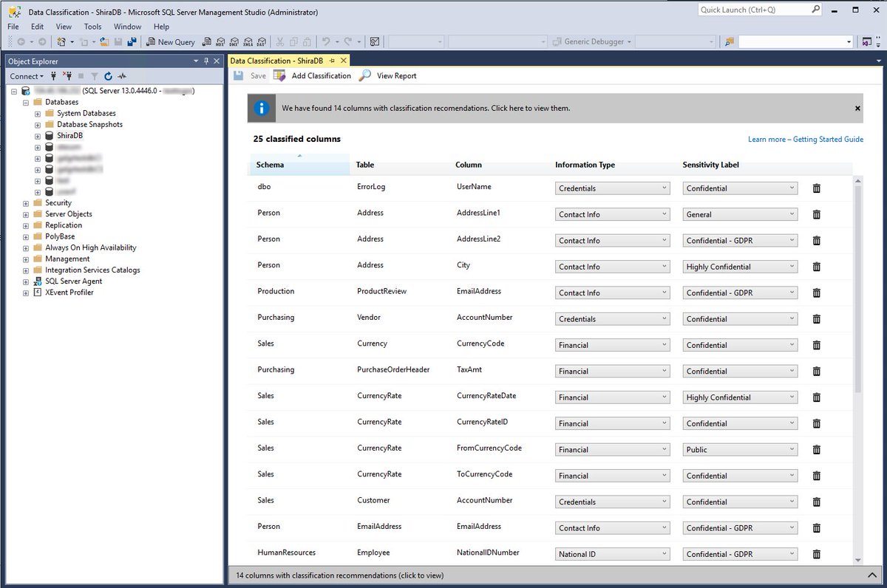Open Learn more Getting Started Guide link
The image size is (887, 588).
(x=805, y=139)
